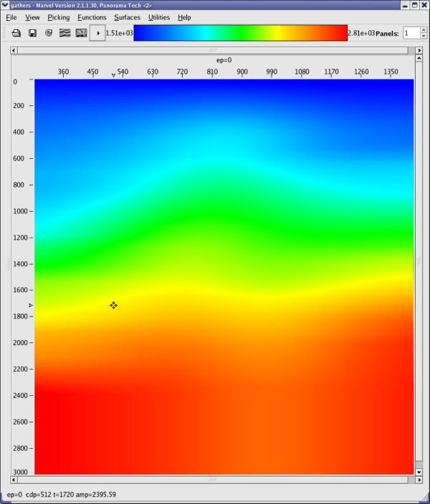430x504 pixels.
Task: Click bottom horizontal scrollbar right arrow
Action: [x=419, y=480]
